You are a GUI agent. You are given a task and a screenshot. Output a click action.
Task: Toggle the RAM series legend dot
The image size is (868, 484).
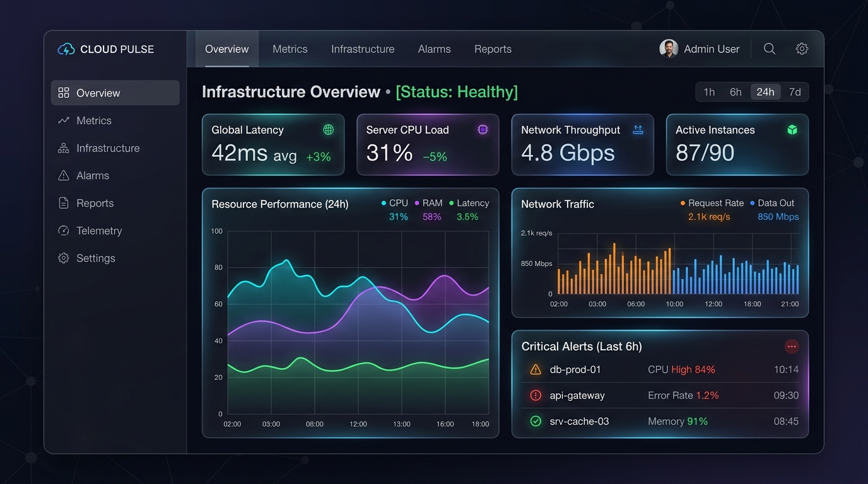click(x=417, y=203)
